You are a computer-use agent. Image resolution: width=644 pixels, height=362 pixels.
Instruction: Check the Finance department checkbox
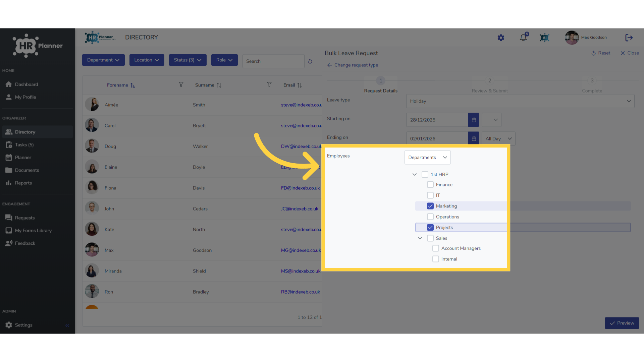(x=430, y=185)
